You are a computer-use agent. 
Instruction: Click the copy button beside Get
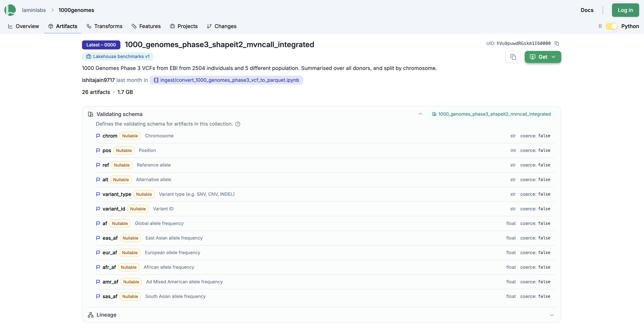(513, 57)
